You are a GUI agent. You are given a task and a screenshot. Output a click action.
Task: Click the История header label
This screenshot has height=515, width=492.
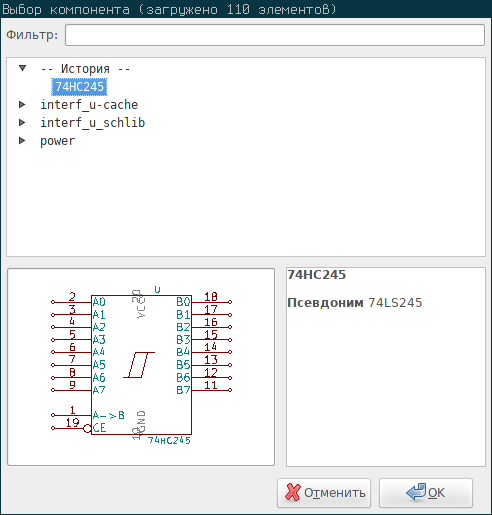pos(85,69)
